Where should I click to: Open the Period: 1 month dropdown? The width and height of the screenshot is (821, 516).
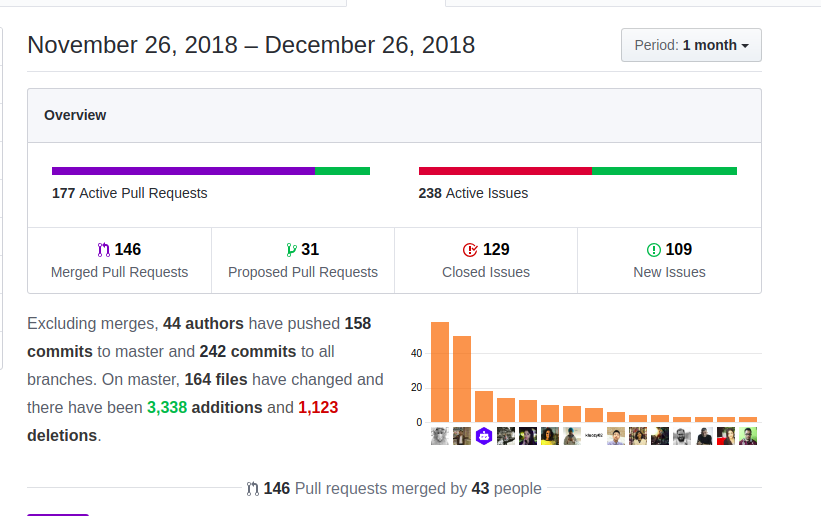691,45
